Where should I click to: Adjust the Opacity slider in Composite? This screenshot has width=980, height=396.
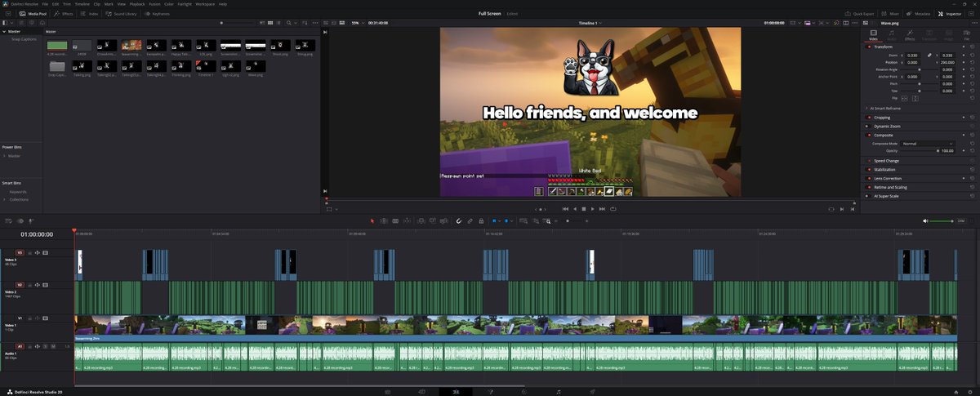(921, 151)
